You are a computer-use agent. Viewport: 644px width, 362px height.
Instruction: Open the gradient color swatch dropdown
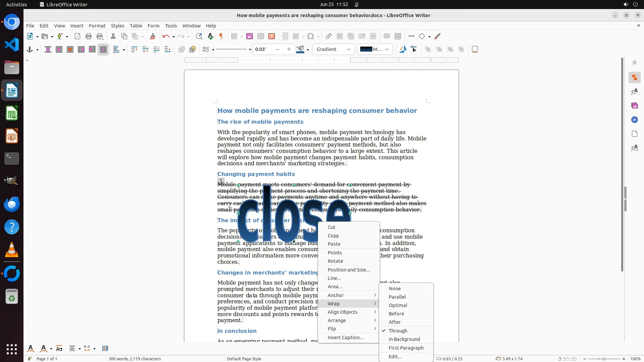coord(387,50)
